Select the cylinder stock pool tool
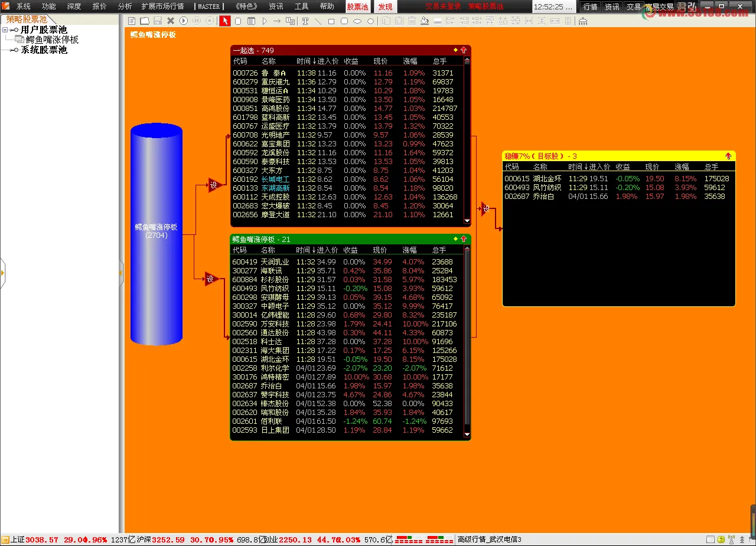Image resolution: width=756 pixels, height=546 pixels. (x=238, y=21)
